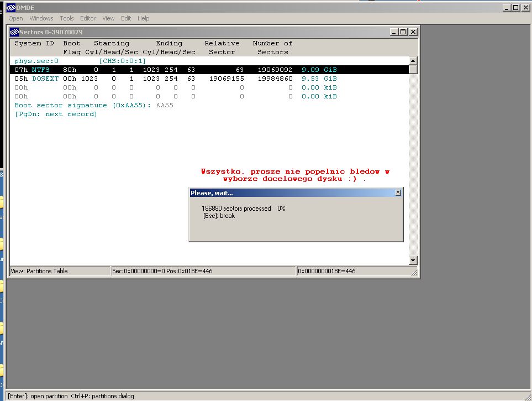Maximize the Sectors 0-39070079 window
Screen dimensions: 532x401
(x=403, y=32)
